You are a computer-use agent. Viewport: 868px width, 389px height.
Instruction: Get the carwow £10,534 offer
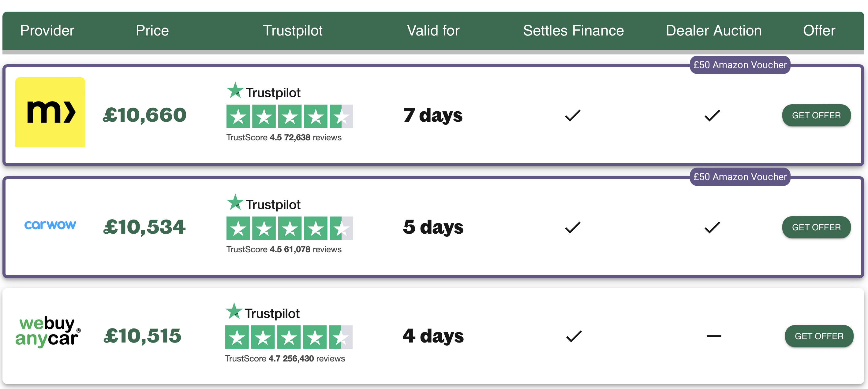(x=816, y=227)
